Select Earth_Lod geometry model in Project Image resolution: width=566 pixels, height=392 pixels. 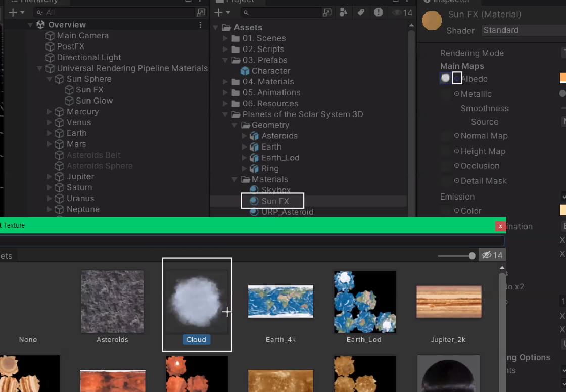pyautogui.click(x=280, y=158)
